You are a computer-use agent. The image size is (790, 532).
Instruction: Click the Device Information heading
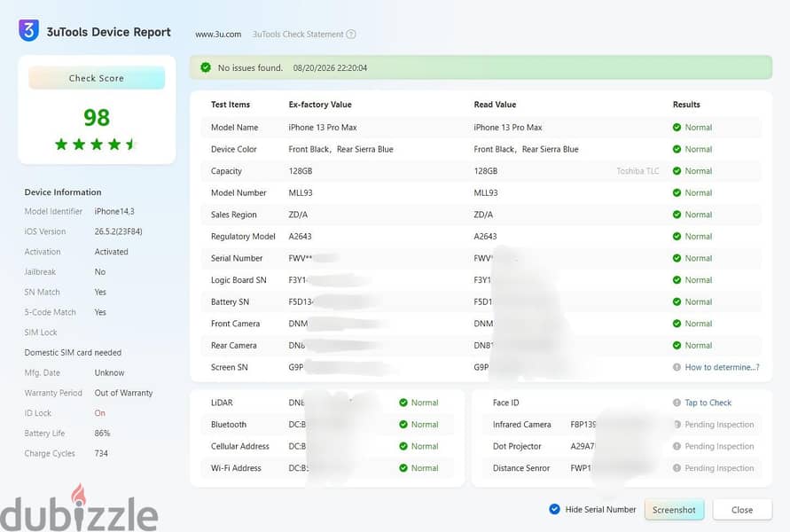[x=63, y=192]
